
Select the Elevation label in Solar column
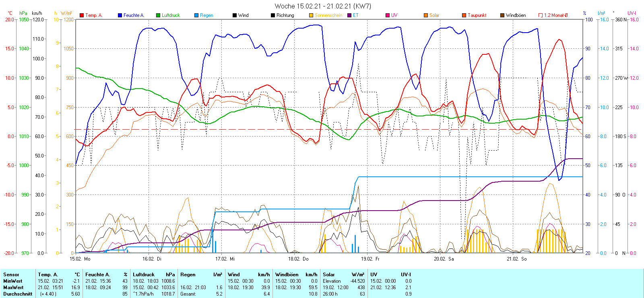tap(332, 281)
